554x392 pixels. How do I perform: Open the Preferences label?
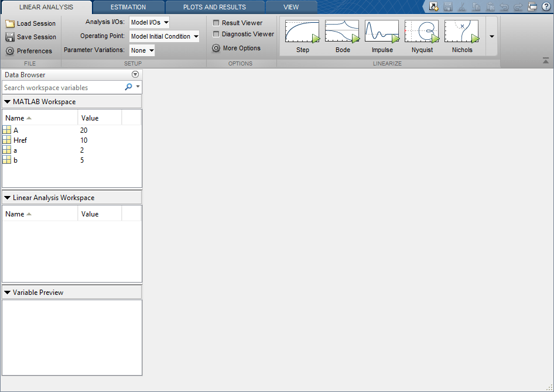coord(35,51)
